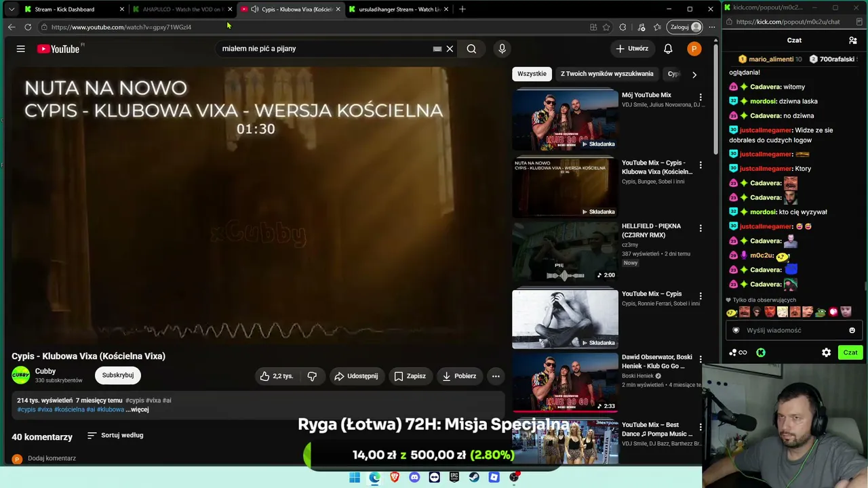
Task: Open the YouTube guide hamburger menu
Action: click(21, 49)
